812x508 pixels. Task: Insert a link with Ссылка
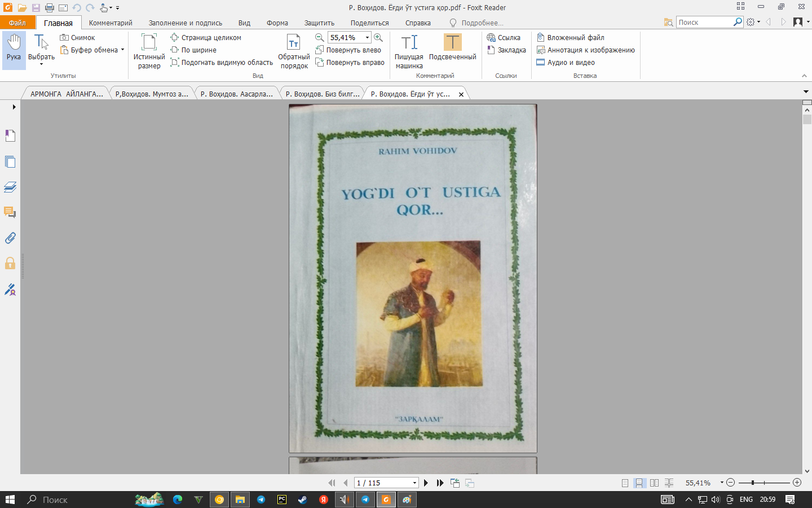(x=504, y=38)
